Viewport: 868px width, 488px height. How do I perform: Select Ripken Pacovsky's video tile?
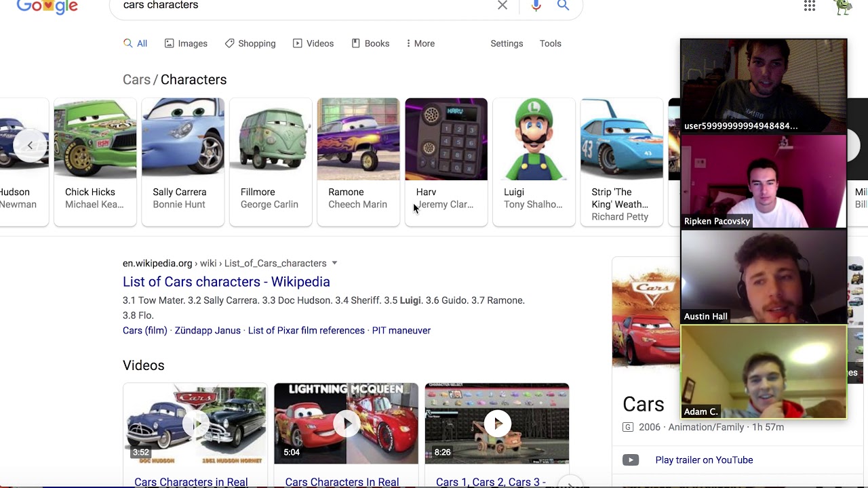(764, 182)
